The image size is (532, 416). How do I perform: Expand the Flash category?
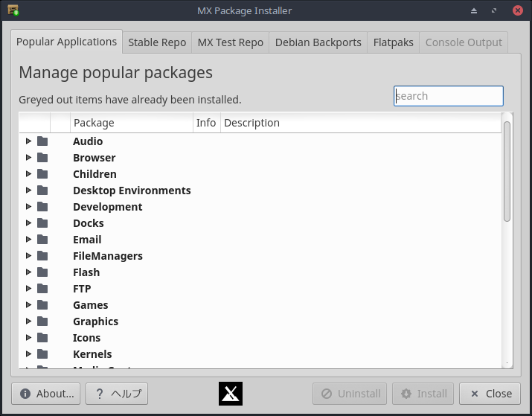point(28,272)
